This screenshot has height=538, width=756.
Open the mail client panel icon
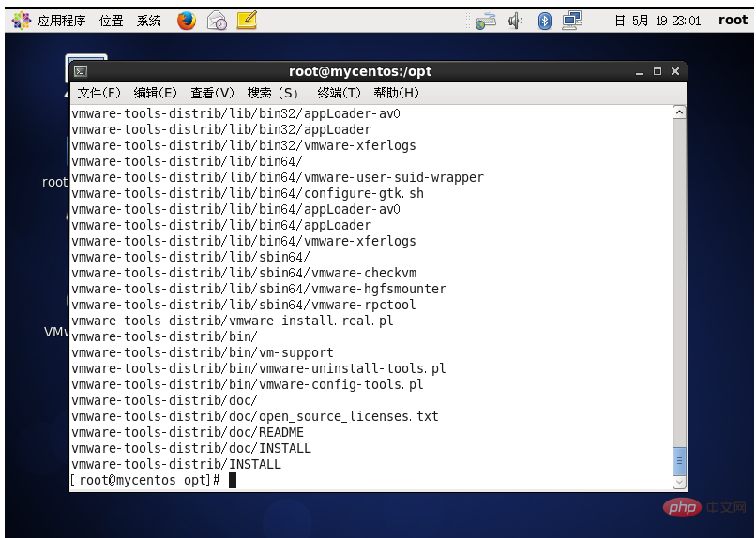[217, 21]
